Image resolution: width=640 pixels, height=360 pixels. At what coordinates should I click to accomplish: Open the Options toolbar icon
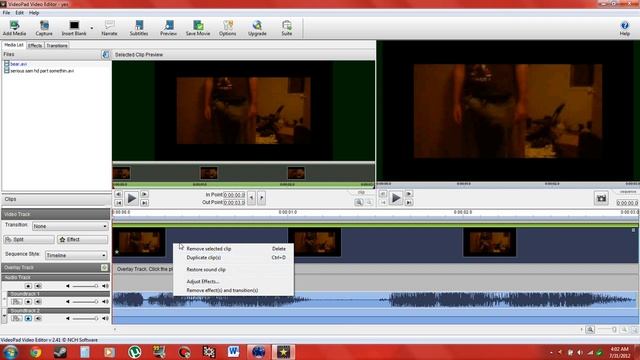(x=227, y=28)
